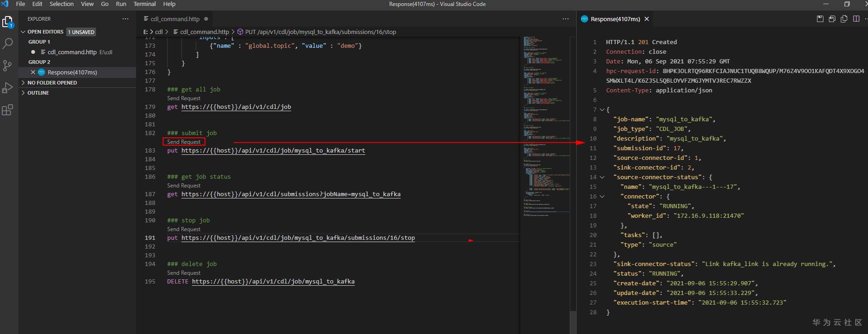Open the E: breadcrumb dropdown

[145, 32]
